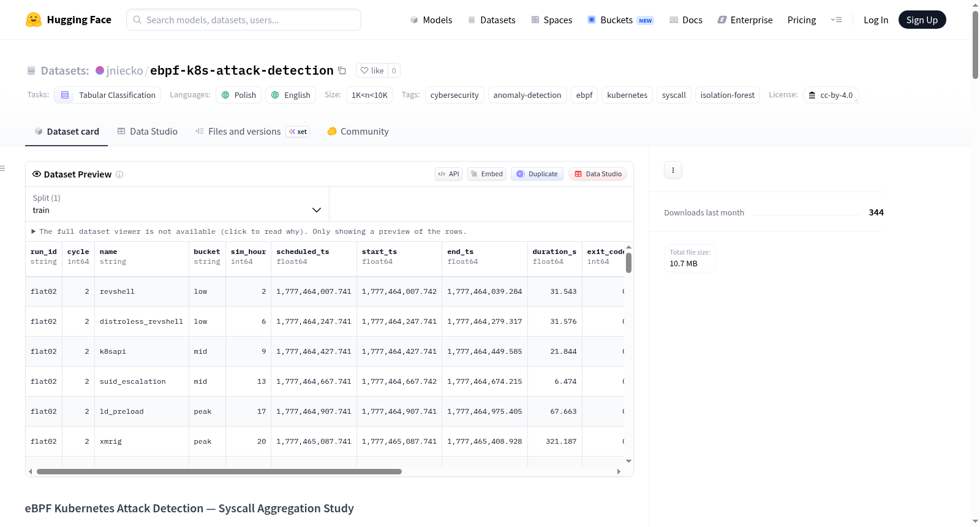Click the kubernetes tag
The width and height of the screenshot is (980, 527).
pyautogui.click(x=627, y=95)
